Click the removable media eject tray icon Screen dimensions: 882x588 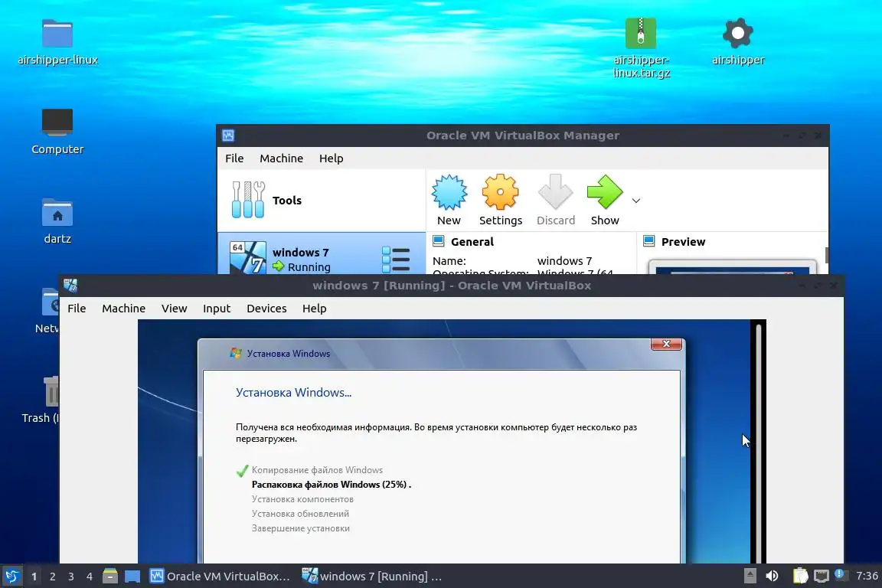click(x=750, y=576)
